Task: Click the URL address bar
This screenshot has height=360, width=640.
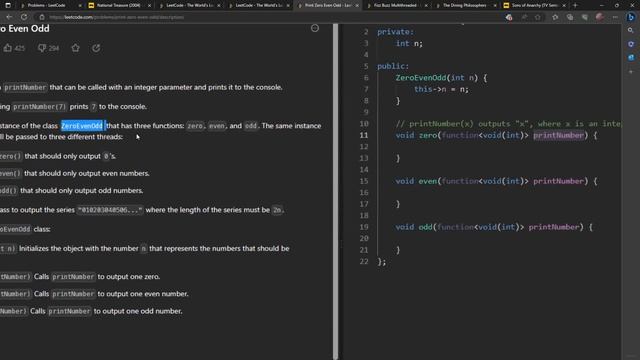Action: tap(269, 17)
